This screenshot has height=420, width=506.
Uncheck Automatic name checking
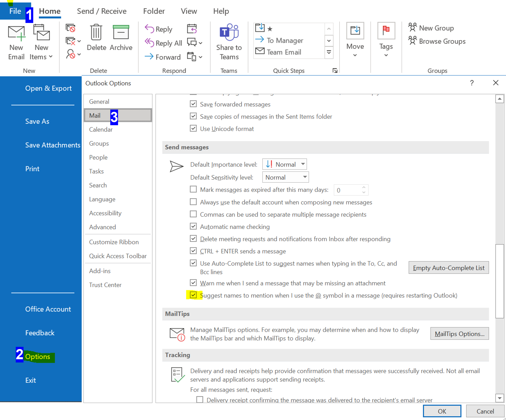(193, 226)
